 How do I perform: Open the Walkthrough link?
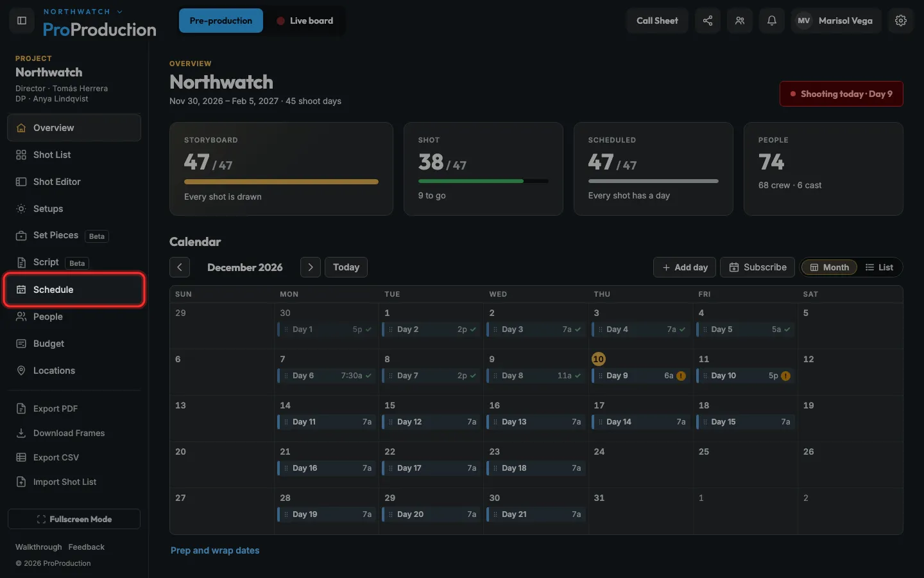38,547
